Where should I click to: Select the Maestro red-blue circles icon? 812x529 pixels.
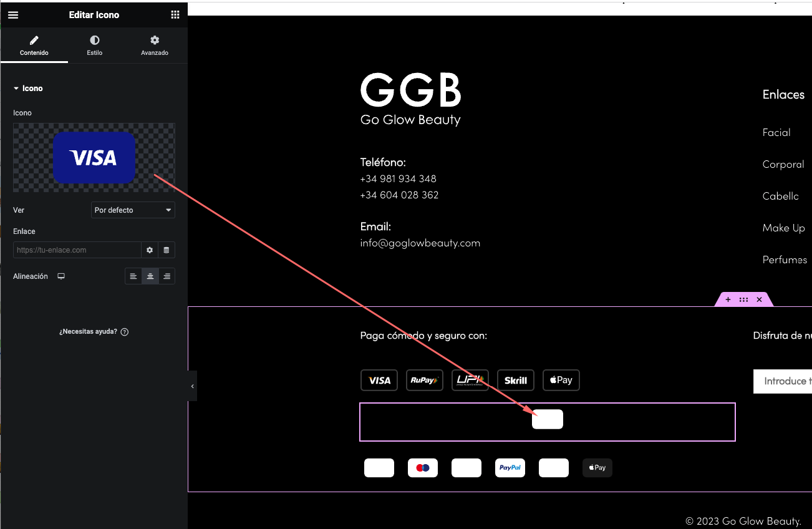423,468
